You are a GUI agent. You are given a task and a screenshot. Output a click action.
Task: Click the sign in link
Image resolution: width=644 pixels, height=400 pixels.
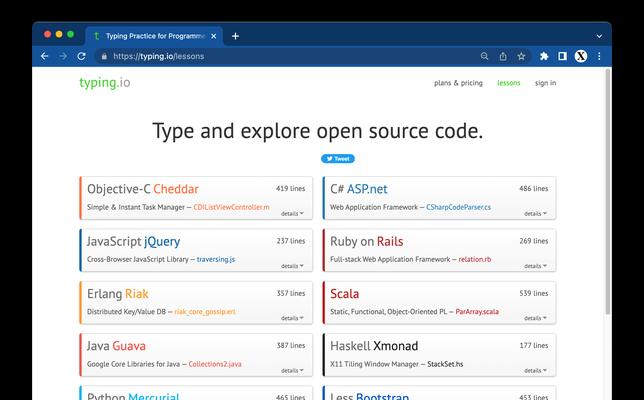(545, 83)
